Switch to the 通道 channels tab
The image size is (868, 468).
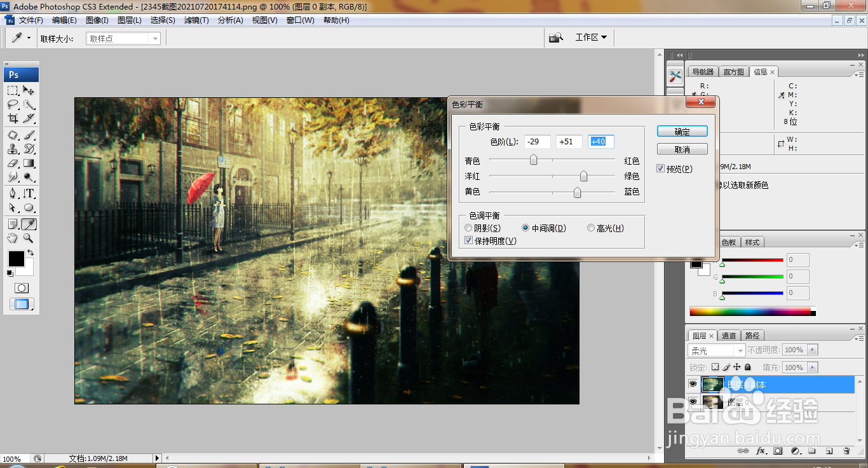tap(729, 336)
